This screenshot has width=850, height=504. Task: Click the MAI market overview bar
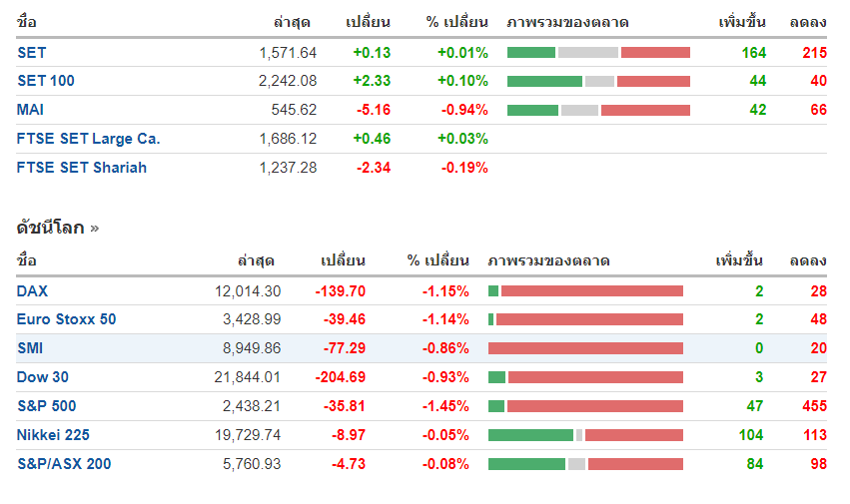[598, 110]
